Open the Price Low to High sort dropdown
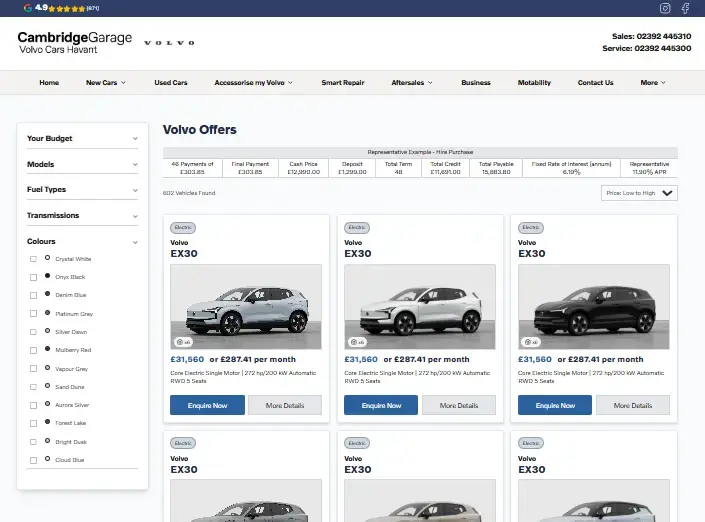 point(639,193)
